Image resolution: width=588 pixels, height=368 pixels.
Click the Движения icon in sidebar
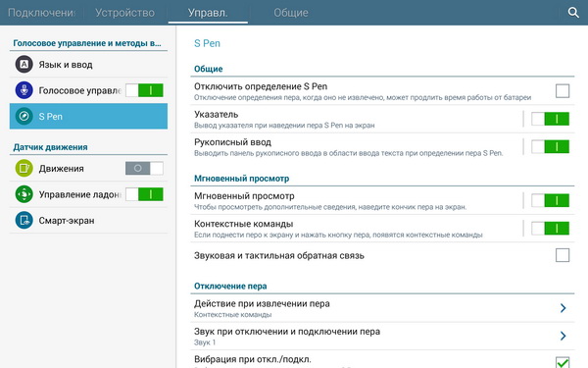[24, 168]
